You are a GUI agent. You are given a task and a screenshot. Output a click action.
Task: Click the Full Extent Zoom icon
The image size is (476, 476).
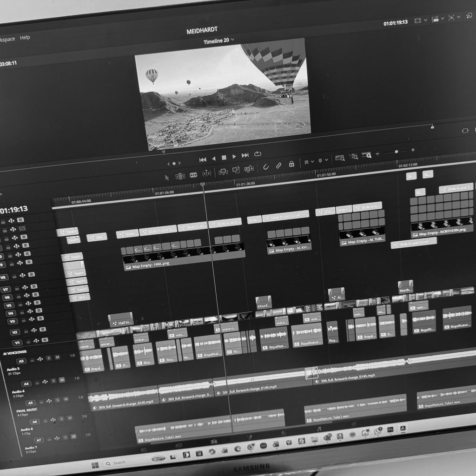340,158
